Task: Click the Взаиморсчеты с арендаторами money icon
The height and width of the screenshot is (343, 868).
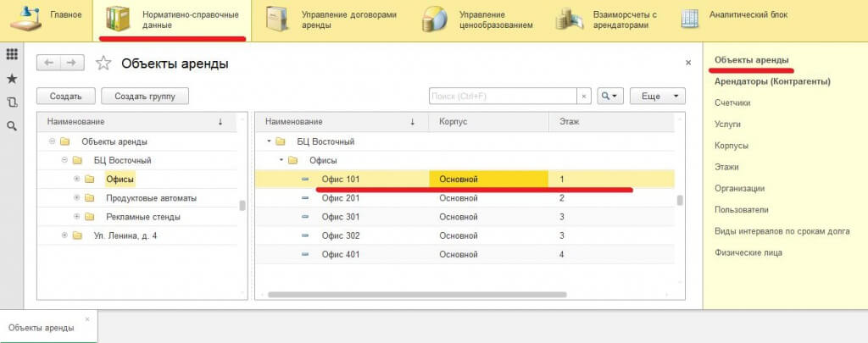Action: click(x=570, y=20)
